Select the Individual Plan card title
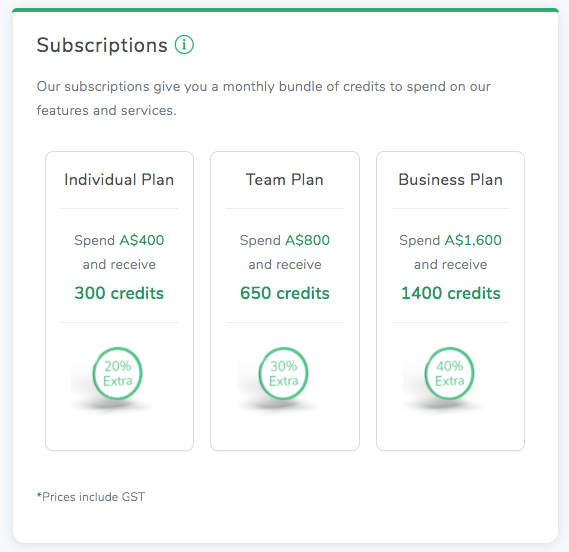 [119, 180]
